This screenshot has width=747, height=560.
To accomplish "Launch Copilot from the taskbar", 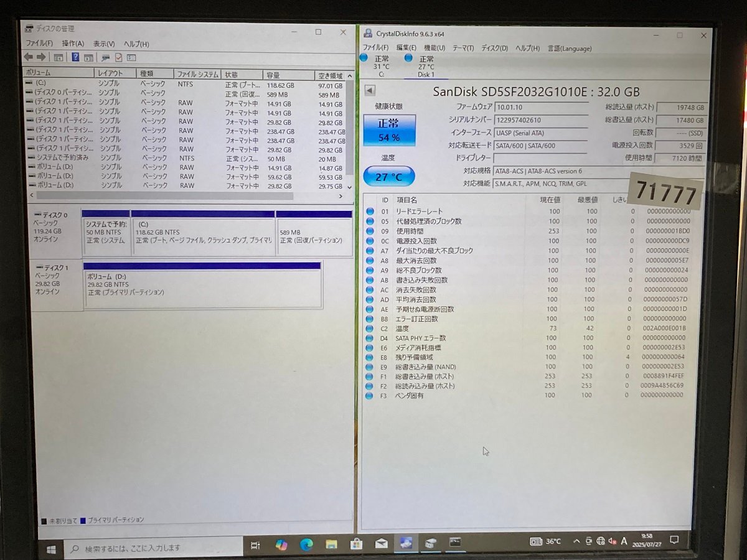I will click(281, 545).
